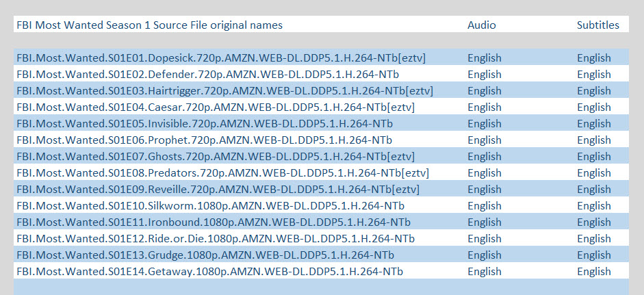644x295 pixels.
Task: Click Audio 'English' in the Dopesick row
Action: (485, 58)
